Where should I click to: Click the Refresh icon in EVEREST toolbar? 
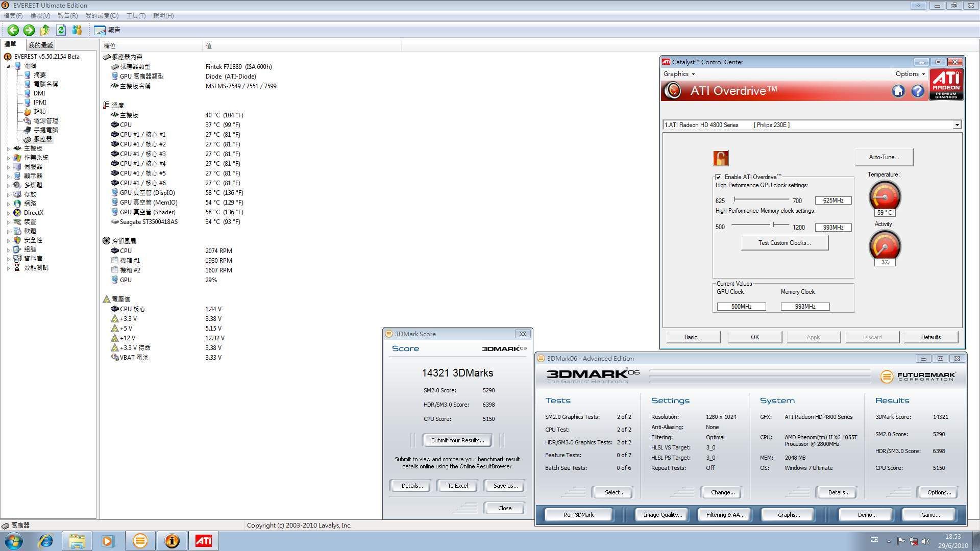click(61, 30)
